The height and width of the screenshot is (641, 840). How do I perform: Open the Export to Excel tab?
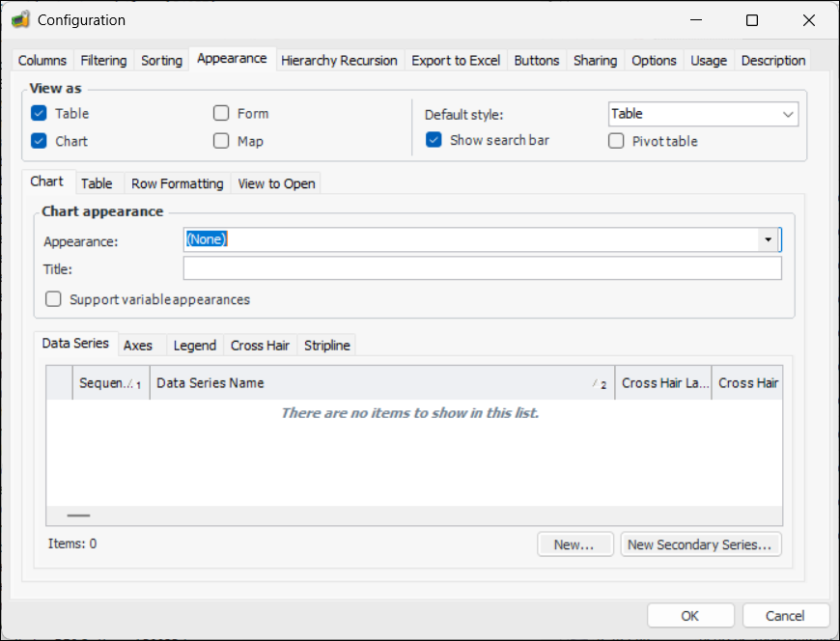click(456, 60)
